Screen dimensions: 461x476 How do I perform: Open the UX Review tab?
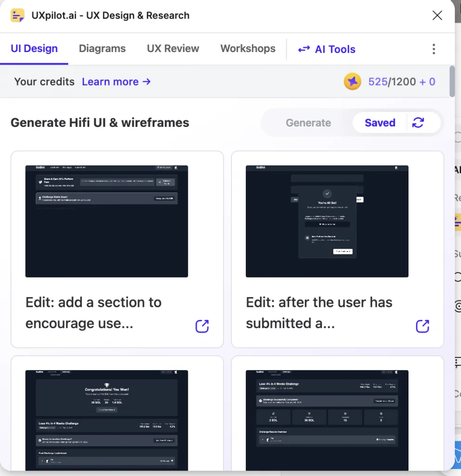173,48
